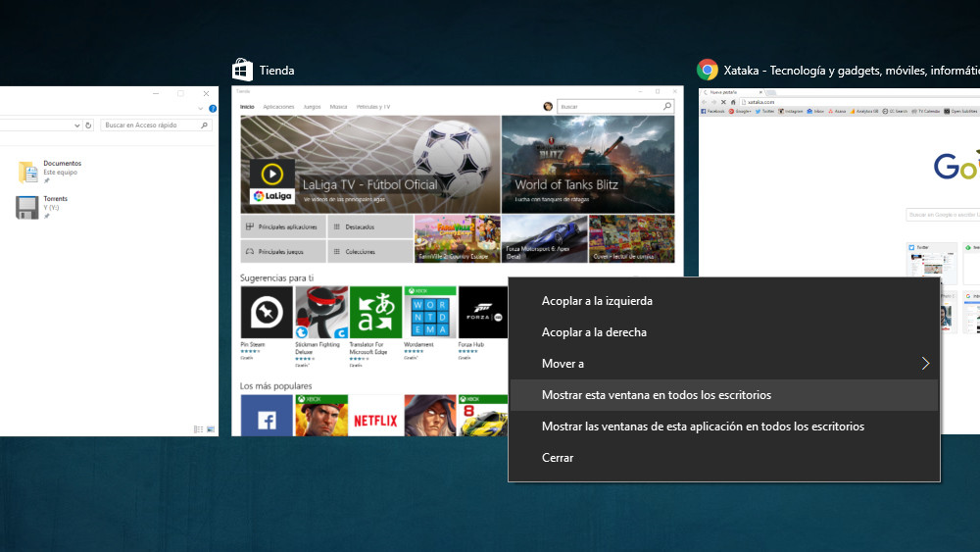Open the Documentos folder in Explorer

[x=50, y=172]
